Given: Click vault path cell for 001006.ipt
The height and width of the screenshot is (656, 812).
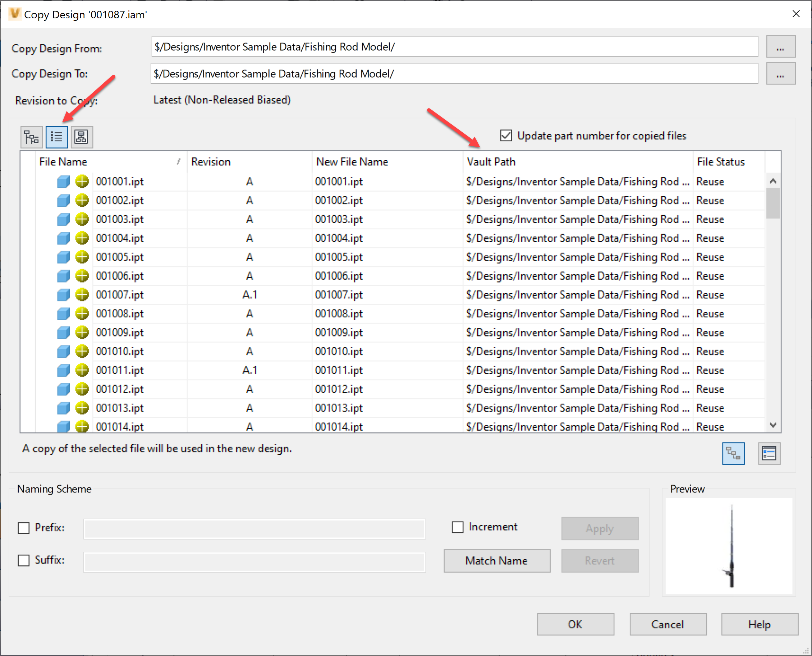Looking at the screenshot, I should click(578, 276).
